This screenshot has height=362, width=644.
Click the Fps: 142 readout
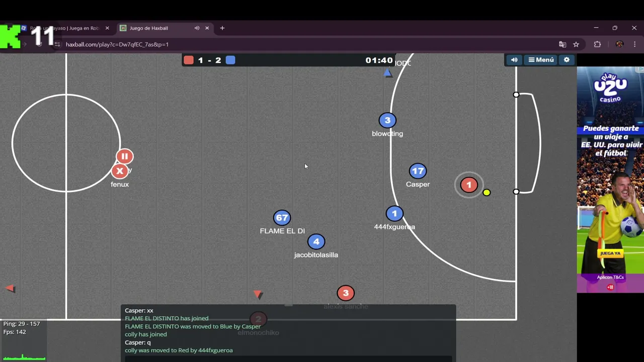pyautogui.click(x=15, y=332)
